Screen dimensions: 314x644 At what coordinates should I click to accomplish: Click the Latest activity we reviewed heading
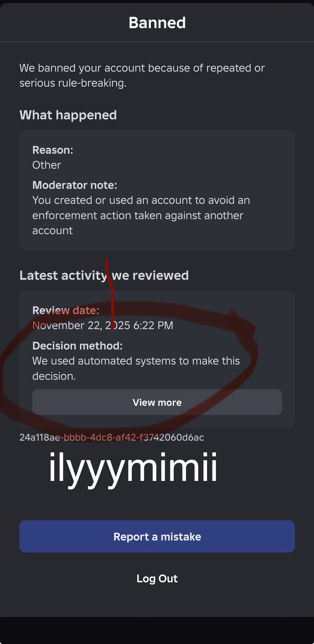tap(104, 275)
